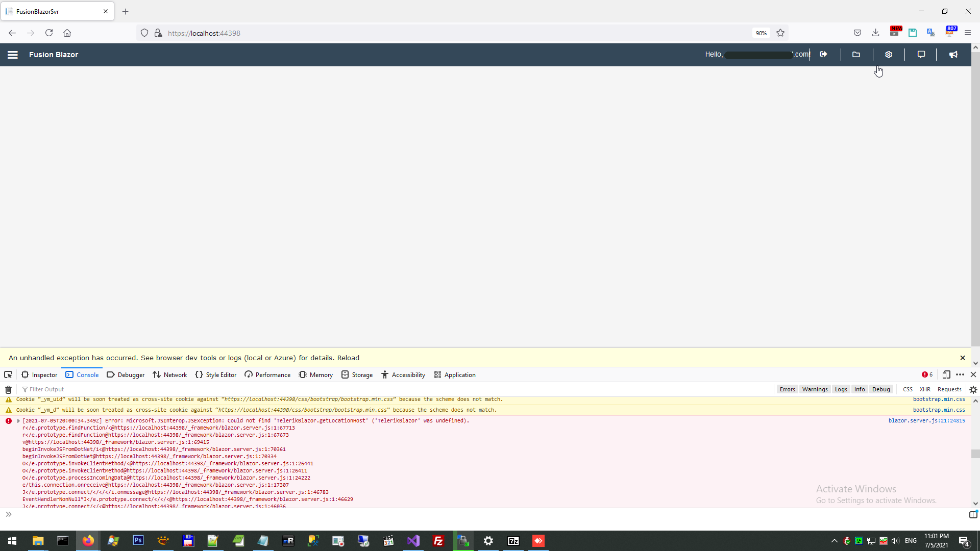Click the chat bubble icon
Image resolution: width=980 pixels, height=551 pixels.
coord(921,55)
